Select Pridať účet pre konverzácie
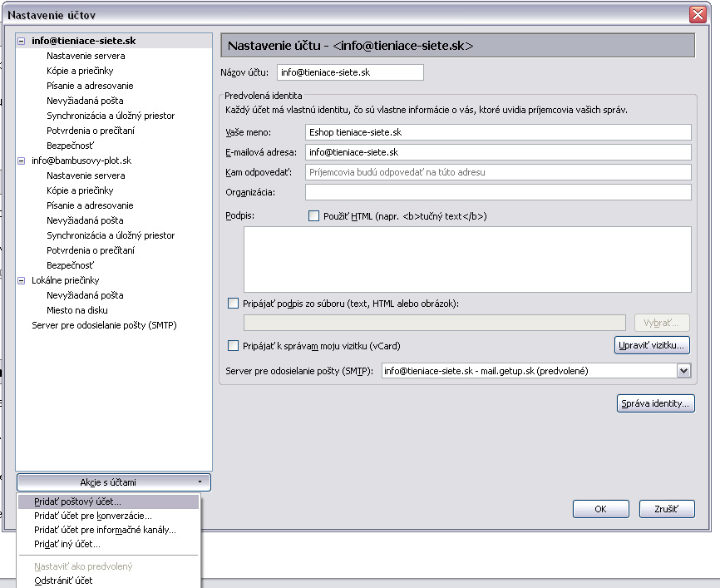 tap(93, 516)
